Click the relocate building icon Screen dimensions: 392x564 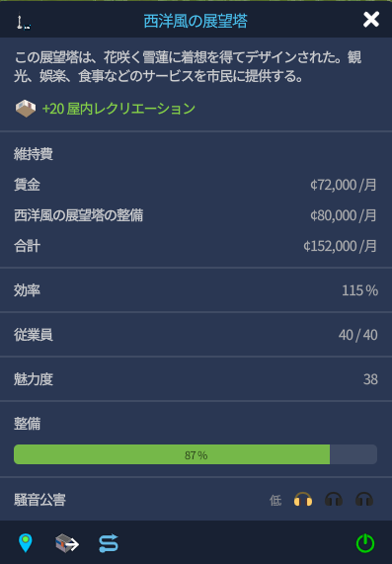pos(67,543)
